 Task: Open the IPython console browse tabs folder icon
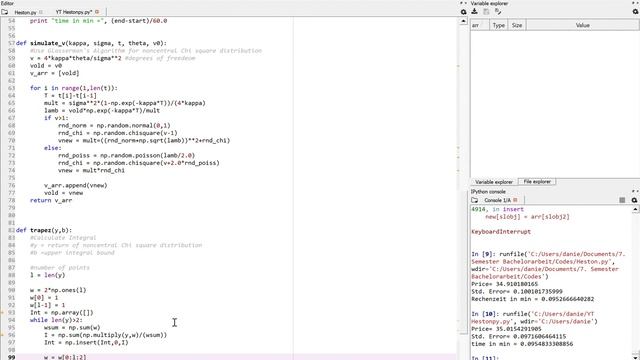[474, 200]
